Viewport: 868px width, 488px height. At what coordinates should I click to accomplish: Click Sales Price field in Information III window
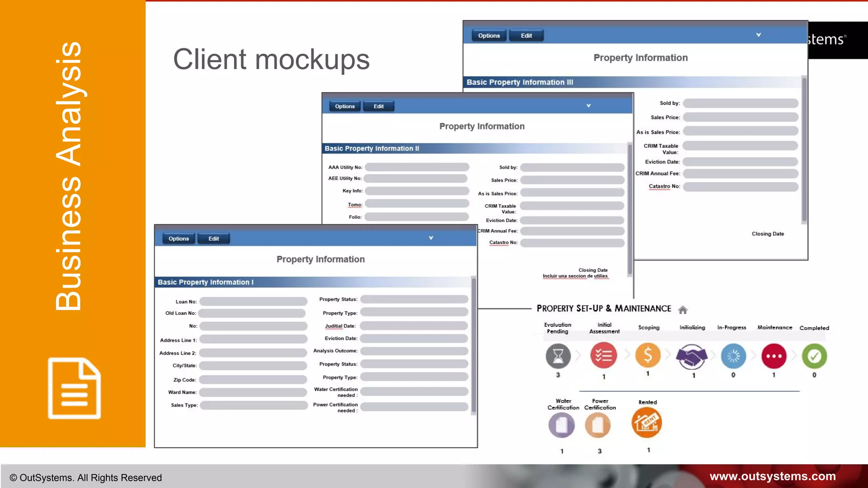[740, 117]
